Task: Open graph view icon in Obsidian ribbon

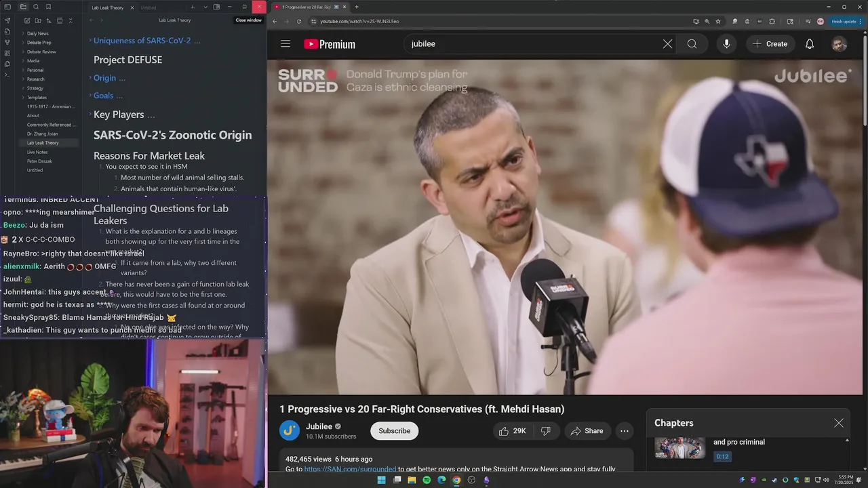Action: [7, 42]
